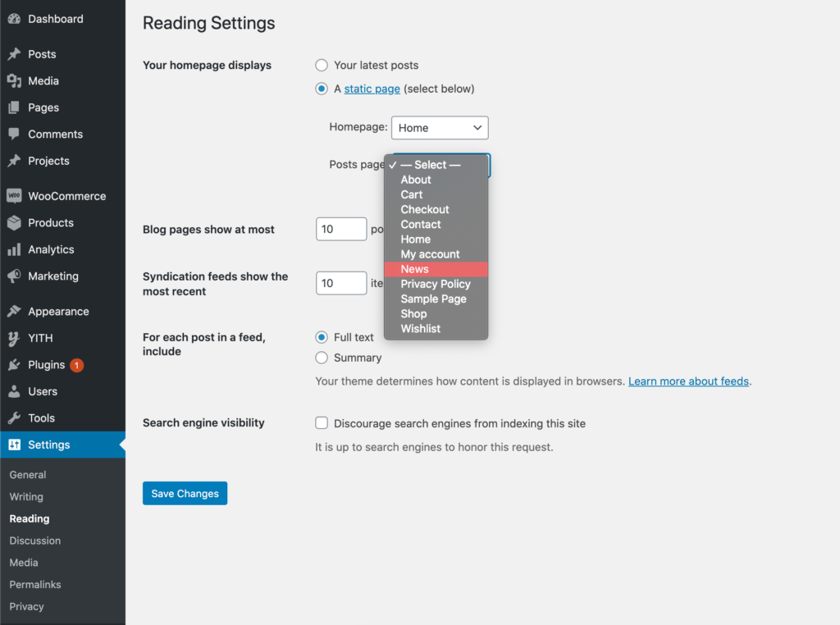Choose the Summary feed radio button
840x625 pixels.
tap(322, 358)
